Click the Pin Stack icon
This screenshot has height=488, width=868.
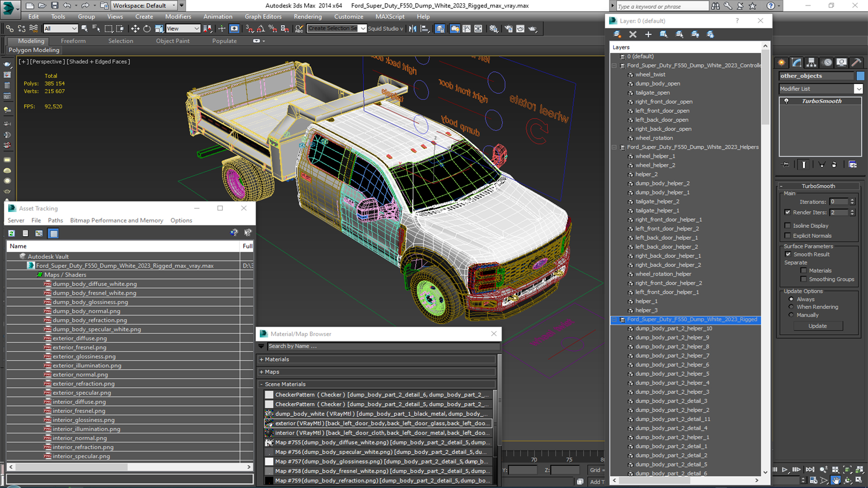(786, 164)
